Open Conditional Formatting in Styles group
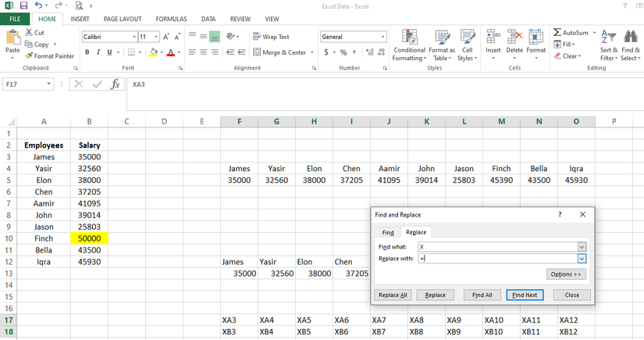This screenshot has width=644, height=340. (x=409, y=46)
